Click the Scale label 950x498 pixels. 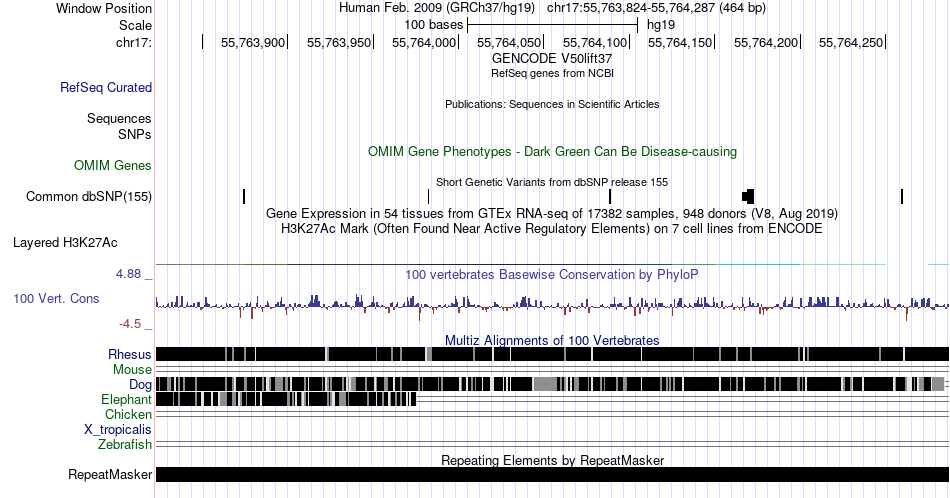pyautogui.click(x=136, y=25)
